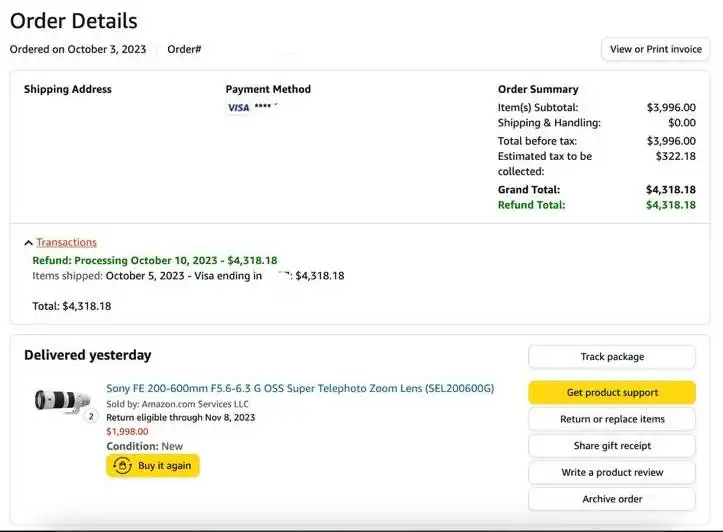Click the Delivered yesterday heading
The width and height of the screenshot is (723, 532).
coord(88,355)
